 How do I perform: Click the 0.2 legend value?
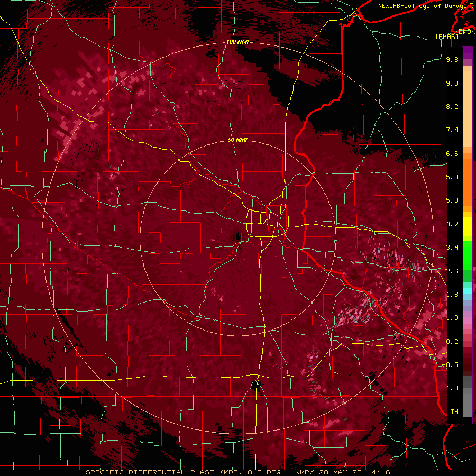pyautogui.click(x=452, y=342)
